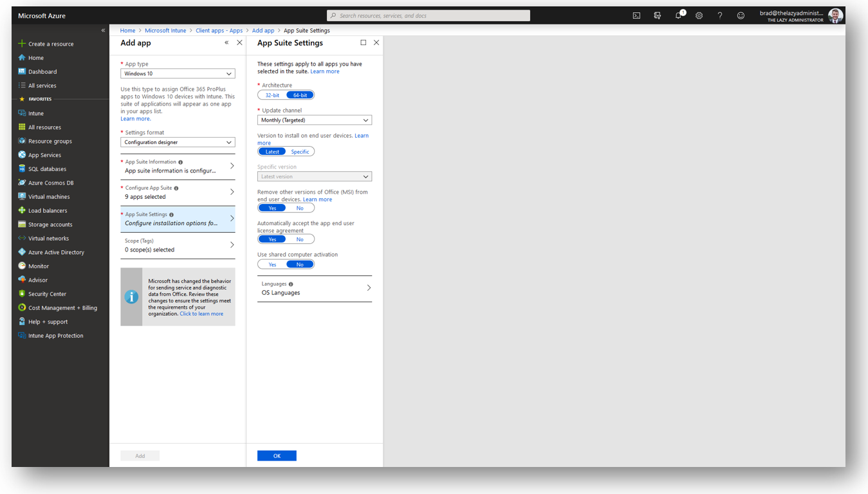868x494 pixels.
Task: Open the Specific version dropdown
Action: pyautogui.click(x=315, y=176)
